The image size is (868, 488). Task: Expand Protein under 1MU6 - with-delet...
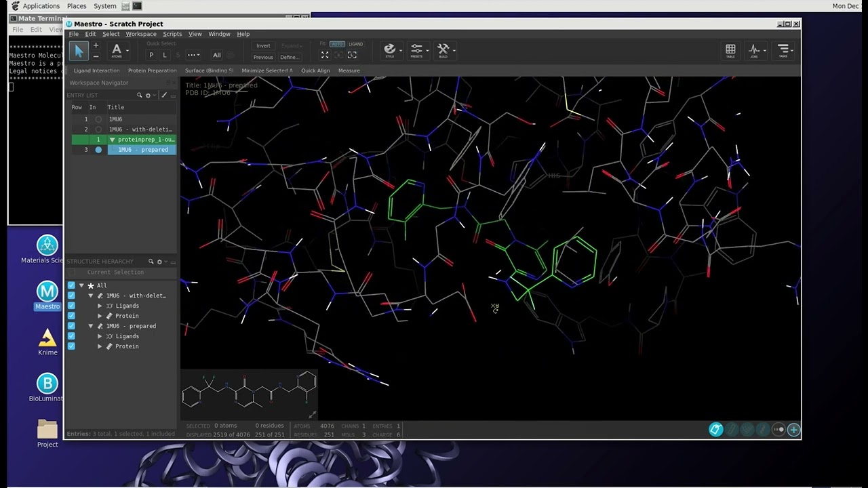pos(100,316)
